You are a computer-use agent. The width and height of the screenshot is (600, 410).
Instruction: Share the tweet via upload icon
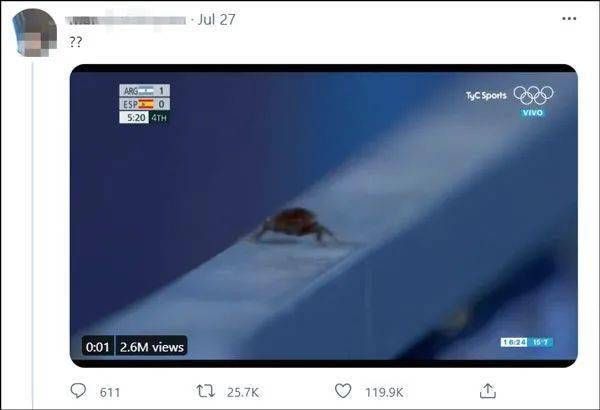coord(488,391)
